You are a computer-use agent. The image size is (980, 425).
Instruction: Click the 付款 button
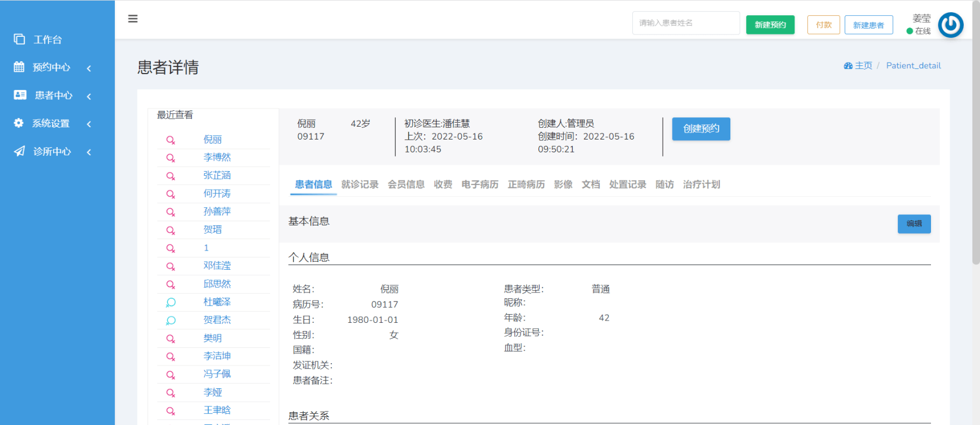click(824, 25)
